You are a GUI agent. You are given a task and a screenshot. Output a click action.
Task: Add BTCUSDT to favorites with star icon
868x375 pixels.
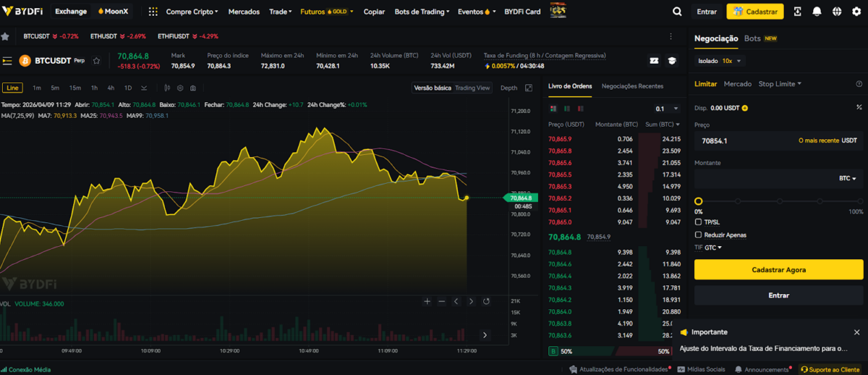pos(96,61)
